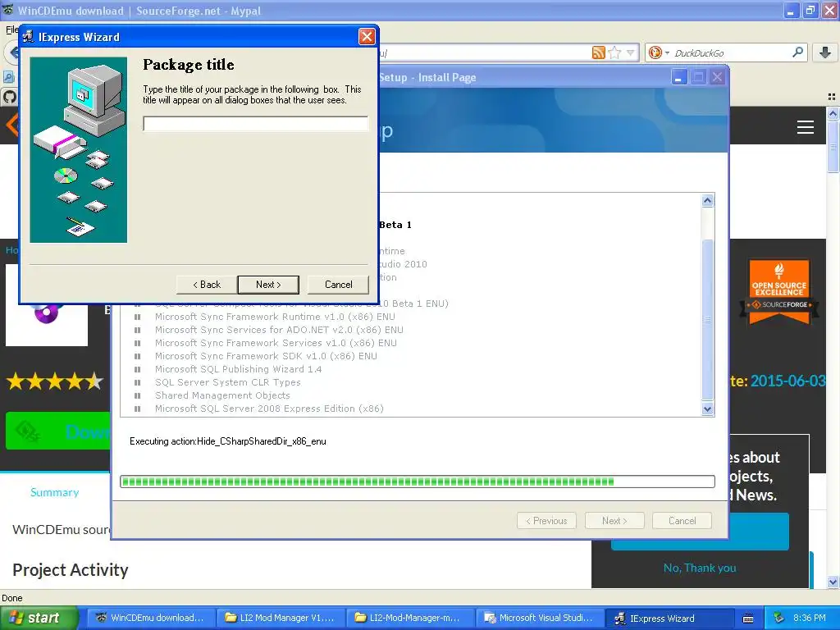Open the SourceForge hamburger menu

click(806, 127)
